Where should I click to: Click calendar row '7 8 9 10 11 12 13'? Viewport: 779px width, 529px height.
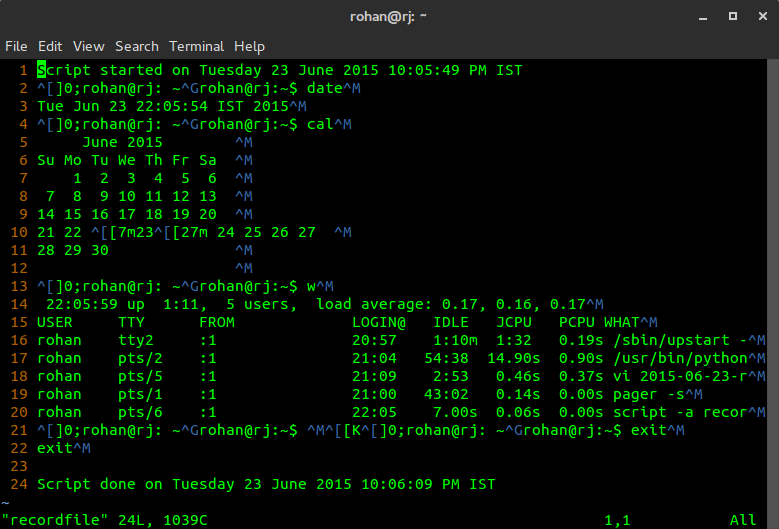(132, 196)
